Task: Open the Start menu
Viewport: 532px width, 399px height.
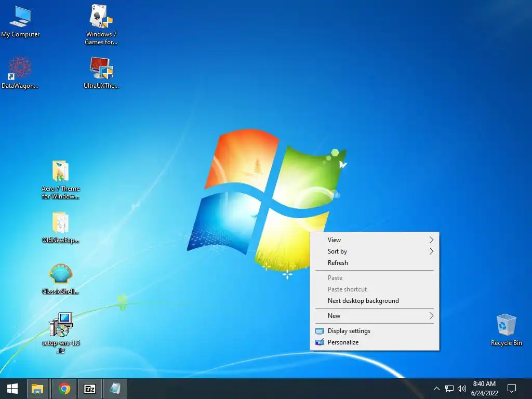Action: click(x=12, y=389)
